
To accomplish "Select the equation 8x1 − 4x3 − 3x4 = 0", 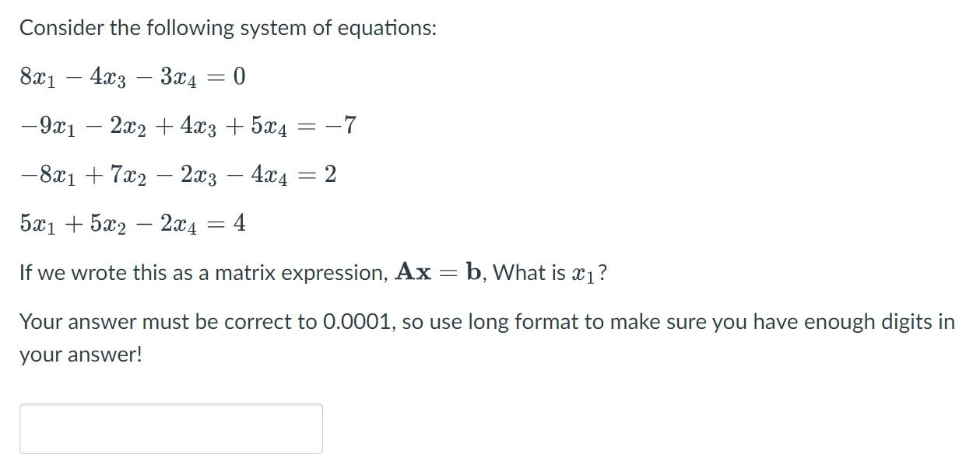I will tap(131, 76).
